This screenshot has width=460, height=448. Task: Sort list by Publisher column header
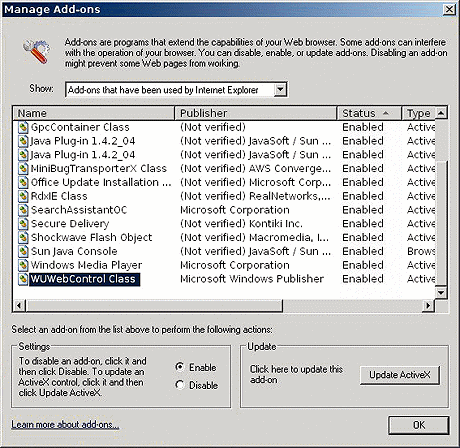tap(256, 113)
